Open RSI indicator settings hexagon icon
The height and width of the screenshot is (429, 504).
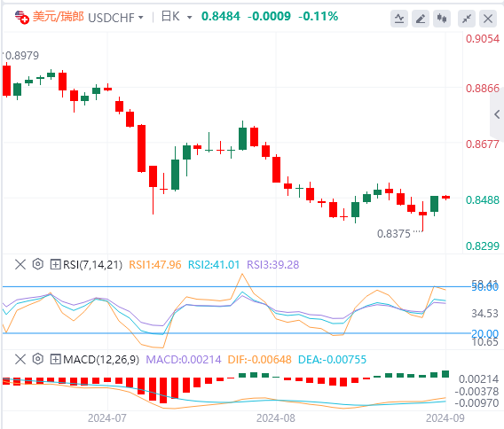click(x=37, y=264)
